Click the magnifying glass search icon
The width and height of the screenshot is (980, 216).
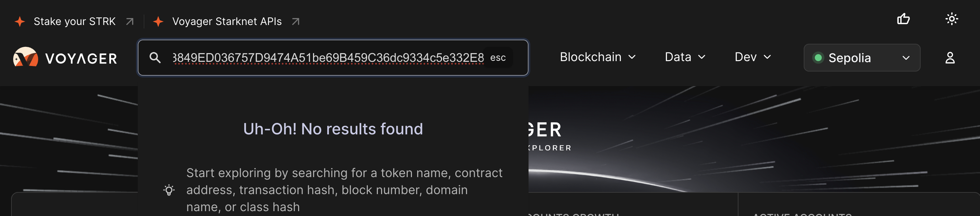tap(155, 58)
